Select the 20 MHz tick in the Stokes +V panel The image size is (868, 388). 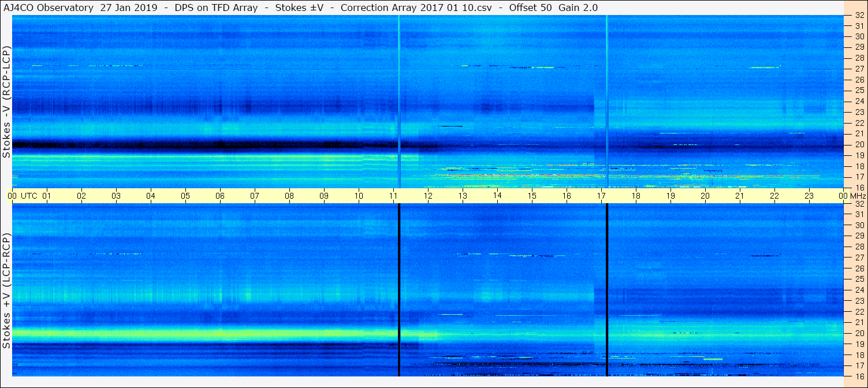(859, 333)
